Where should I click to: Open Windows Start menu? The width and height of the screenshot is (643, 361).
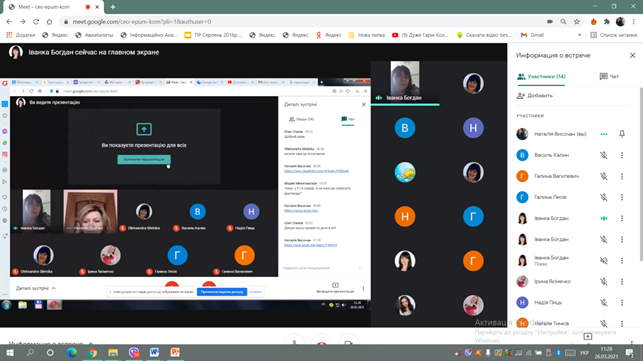pyautogui.click(x=10, y=352)
